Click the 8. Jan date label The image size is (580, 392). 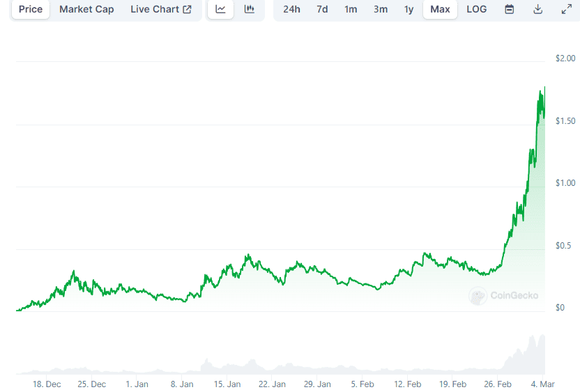click(182, 384)
